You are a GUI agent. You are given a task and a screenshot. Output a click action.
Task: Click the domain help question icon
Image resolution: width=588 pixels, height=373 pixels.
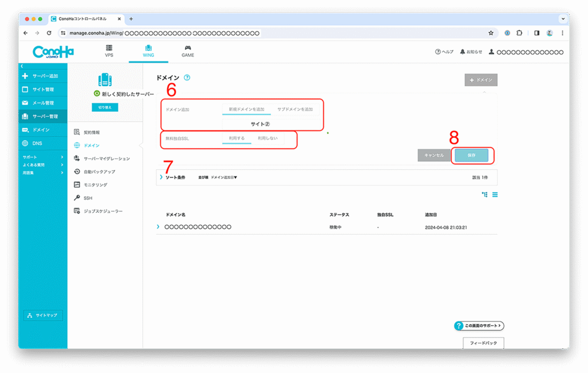click(x=187, y=77)
